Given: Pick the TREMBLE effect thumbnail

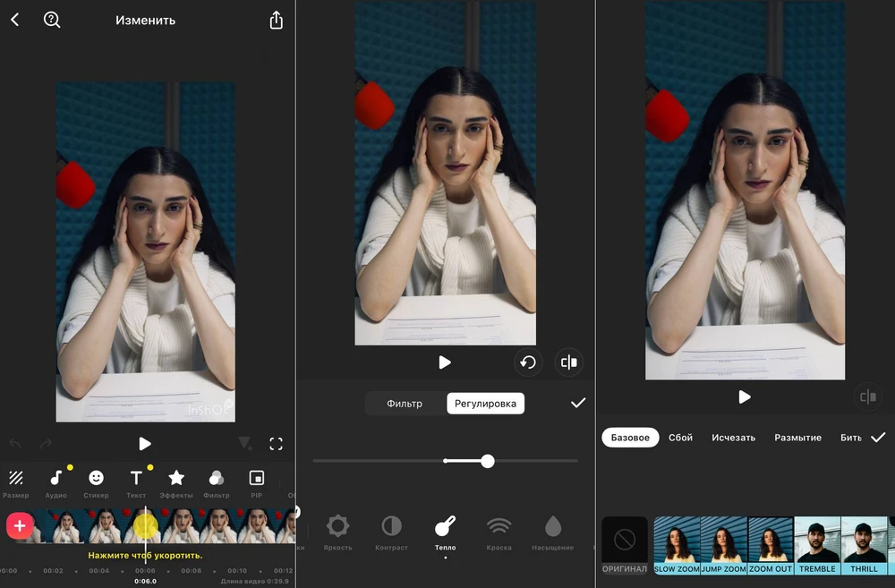Looking at the screenshot, I should click(x=817, y=545).
